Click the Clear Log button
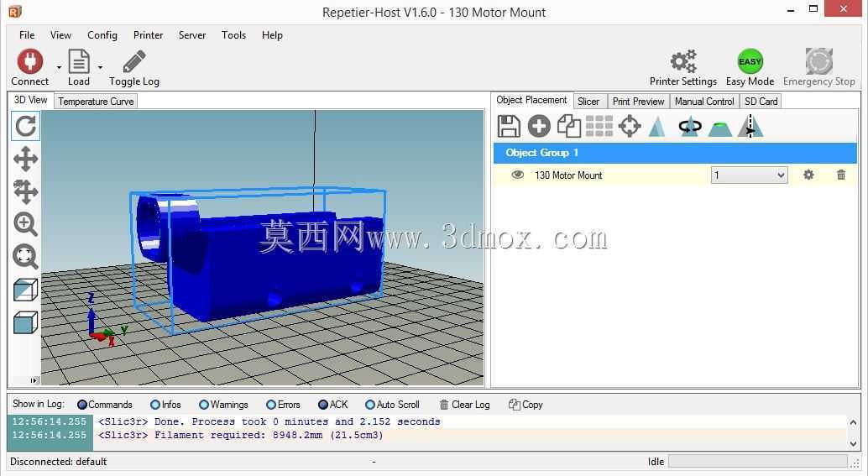This screenshot has height=476, width=868. pyautogui.click(x=464, y=405)
